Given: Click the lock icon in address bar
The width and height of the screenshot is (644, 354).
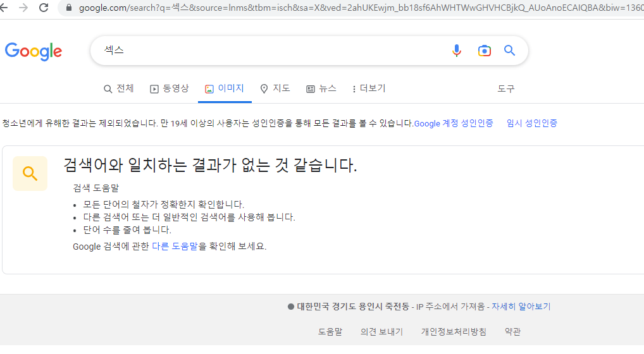Looking at the screenshot, I should click(69, 8).
